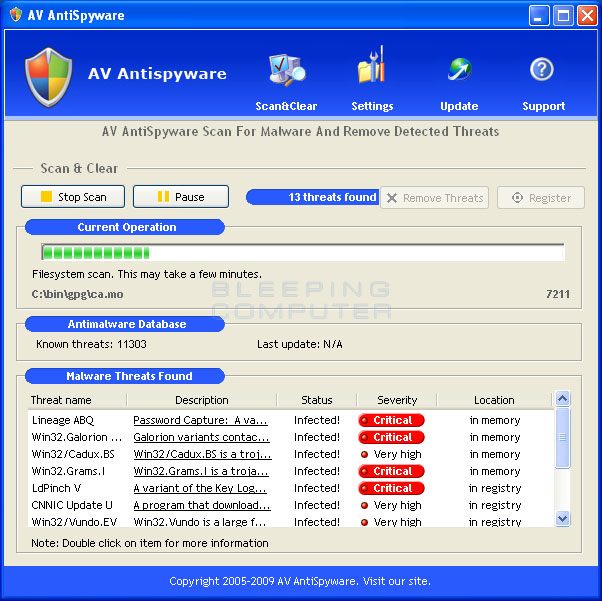Click the scanned files count 7211
This screenshot has height=601, width=602.
click(x=558, y=294)
